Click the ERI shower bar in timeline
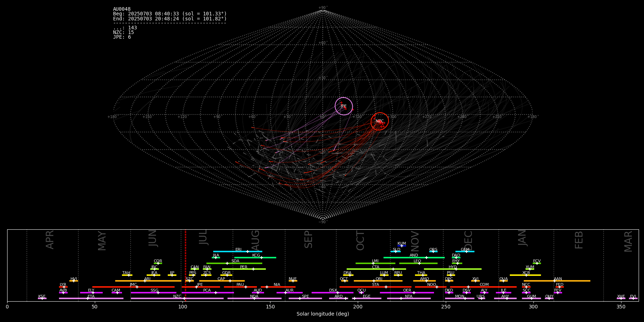 tap(238, 252)
